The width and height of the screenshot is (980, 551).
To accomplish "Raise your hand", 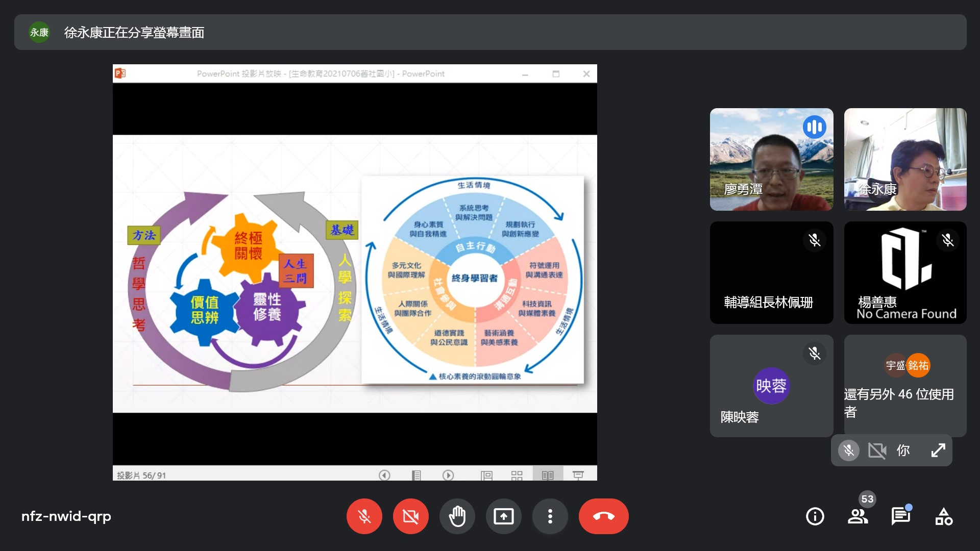I will (x=457, y=516).
